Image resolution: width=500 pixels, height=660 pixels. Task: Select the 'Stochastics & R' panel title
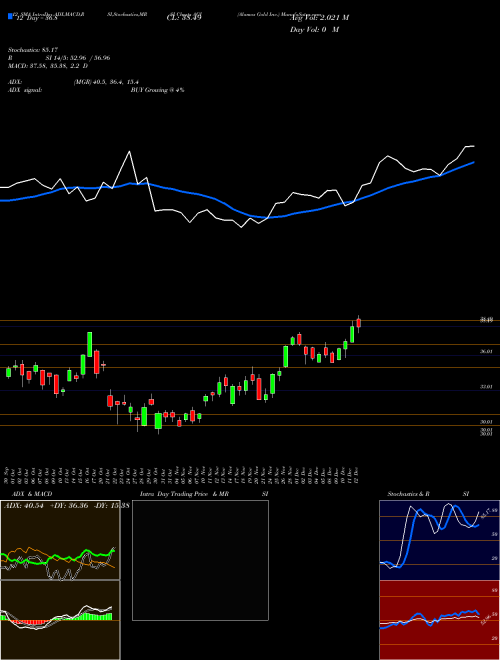click(410, 494)
